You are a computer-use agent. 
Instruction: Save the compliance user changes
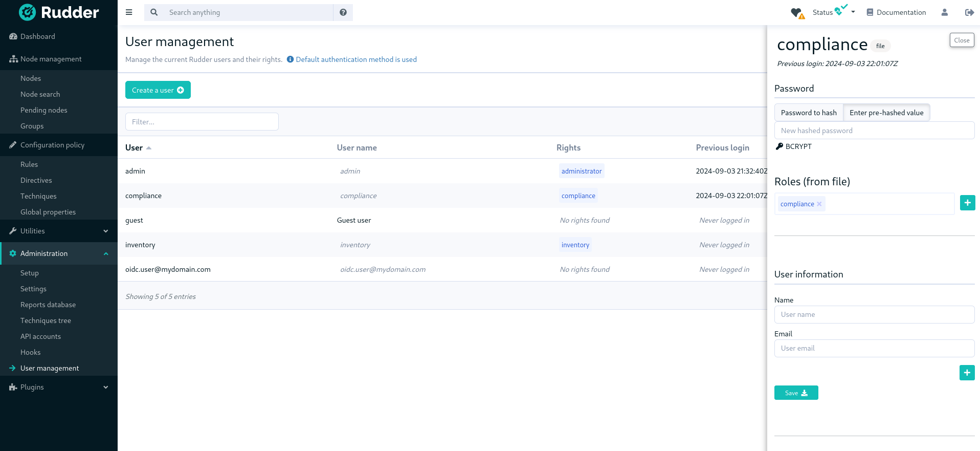point(796,393)
